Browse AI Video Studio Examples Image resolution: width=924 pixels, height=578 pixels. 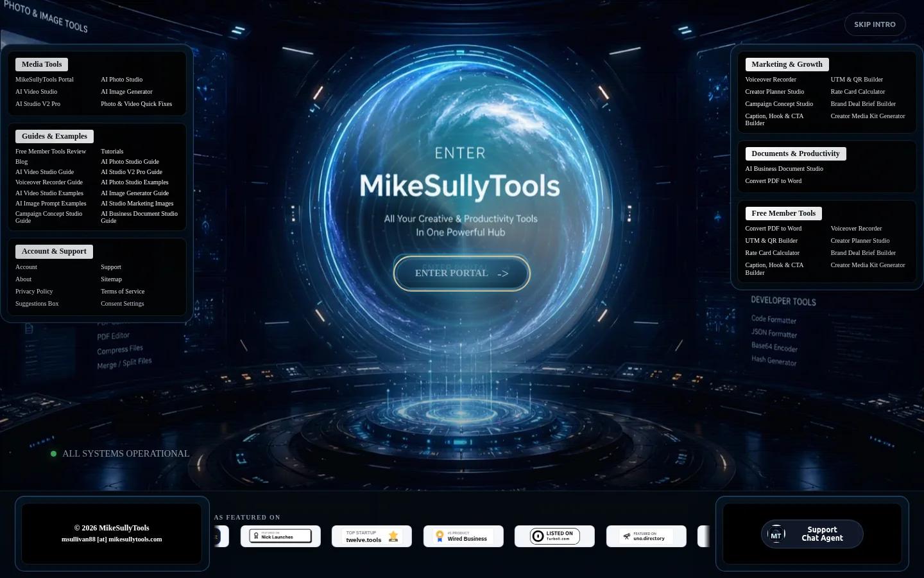click(49, 193)
